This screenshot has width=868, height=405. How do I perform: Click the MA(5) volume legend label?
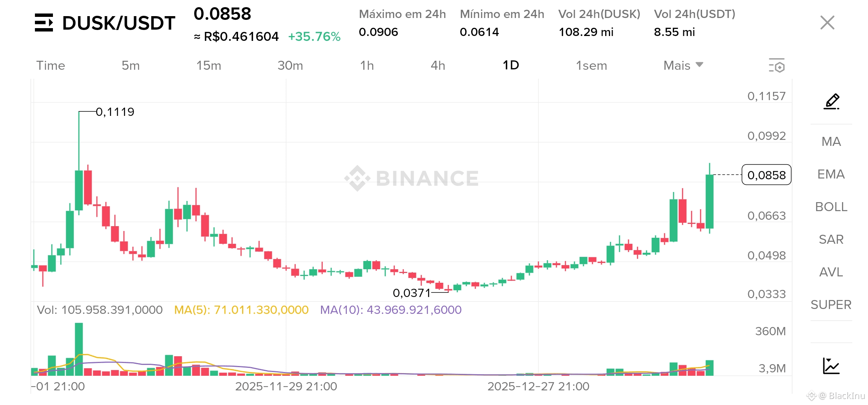pyautogui.click(x=241, y=310)
